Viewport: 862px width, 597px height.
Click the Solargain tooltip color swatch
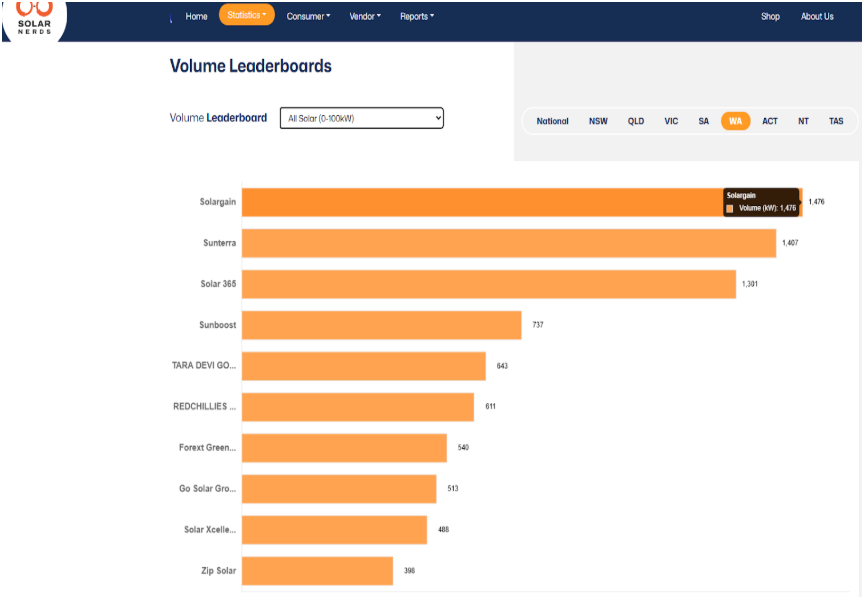pos(730,208)
